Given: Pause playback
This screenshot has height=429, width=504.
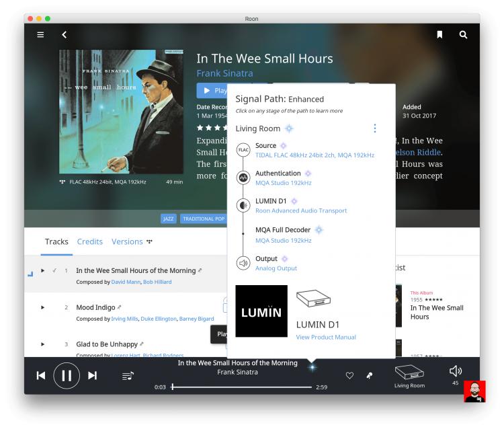Looking at the screenshot, I should pyautogui.click(x=67, y=376).
